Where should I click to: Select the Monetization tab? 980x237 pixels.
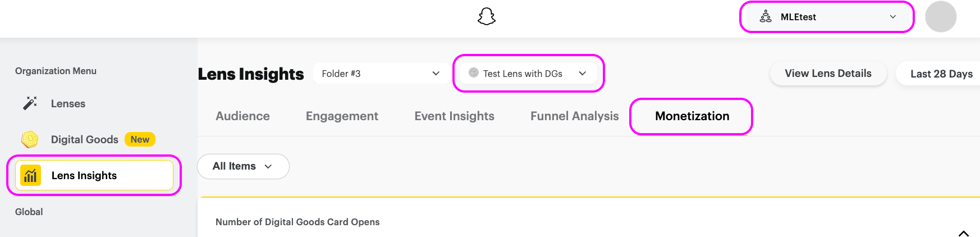point(692,116)
